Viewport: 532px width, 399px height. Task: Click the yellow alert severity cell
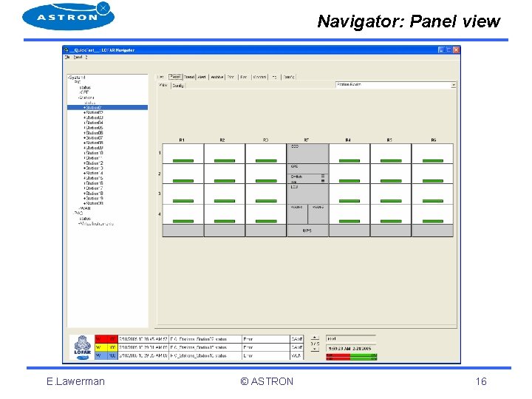click(x=106, y=347)
